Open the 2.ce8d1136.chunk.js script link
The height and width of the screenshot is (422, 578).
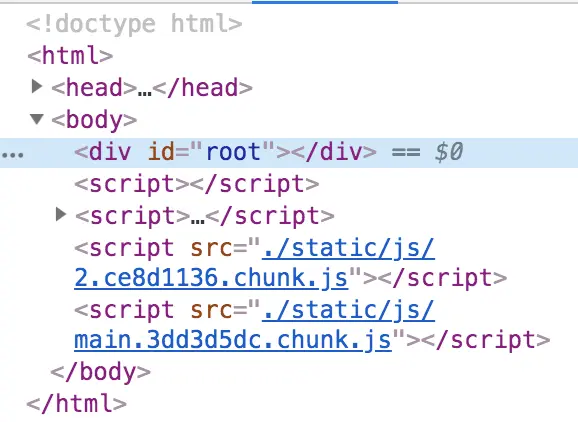(x=211, y=278)
